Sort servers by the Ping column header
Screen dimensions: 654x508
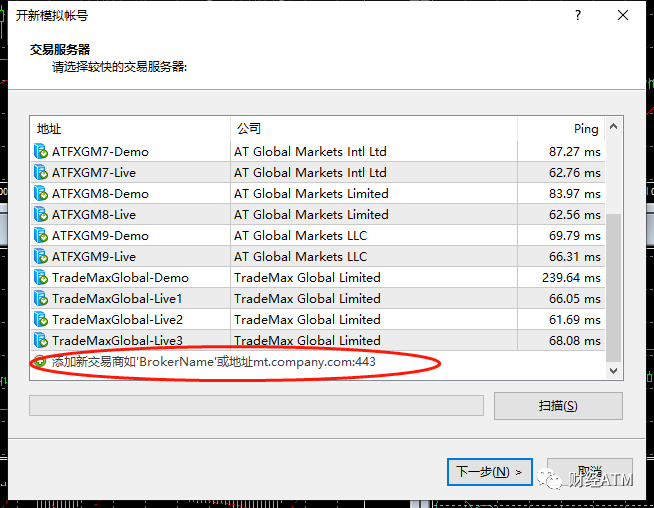561,128
